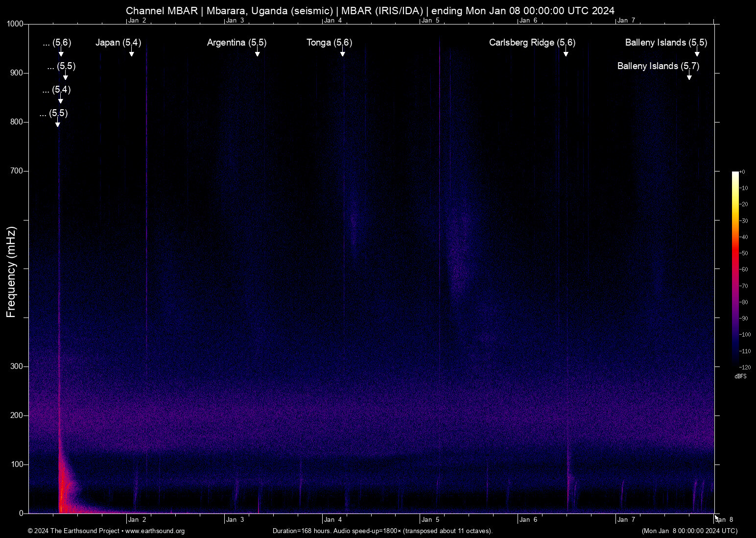
Task: Select the Tonga (5.6) event label
Action: coord(329,43)
